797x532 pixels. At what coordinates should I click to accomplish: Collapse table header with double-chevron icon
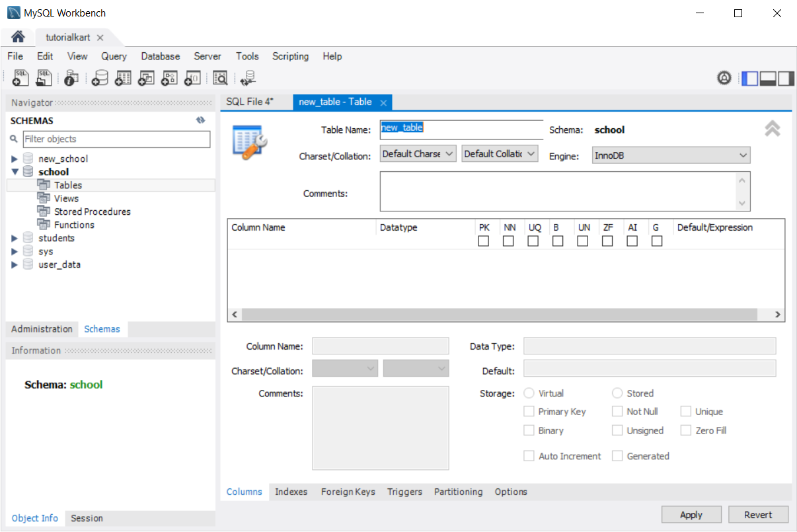pyautogui.click(x=773, y=129)
